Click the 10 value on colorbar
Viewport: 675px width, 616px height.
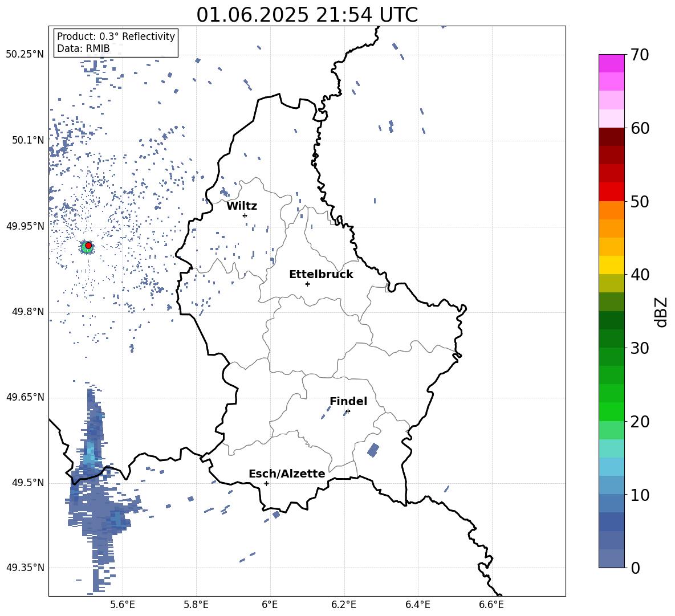640,495
